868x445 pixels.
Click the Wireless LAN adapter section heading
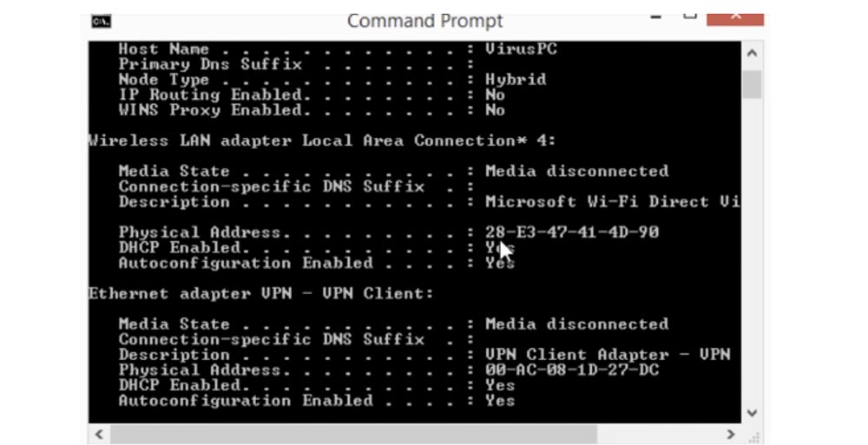point(322,141)
